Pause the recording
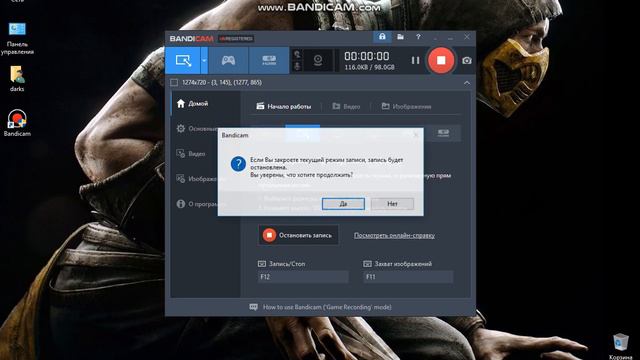The height and width of the screenshot is (360, 640). [x=415, y=60]
